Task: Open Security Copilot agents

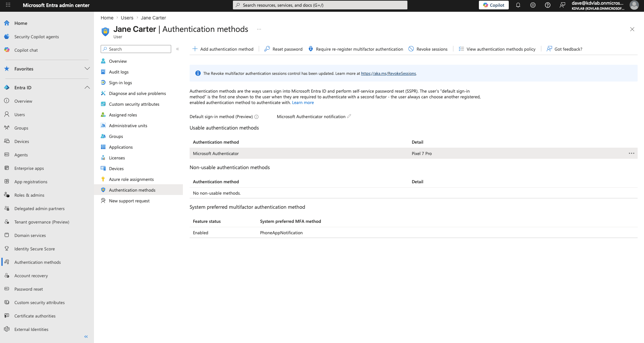Action: point(37,37)
